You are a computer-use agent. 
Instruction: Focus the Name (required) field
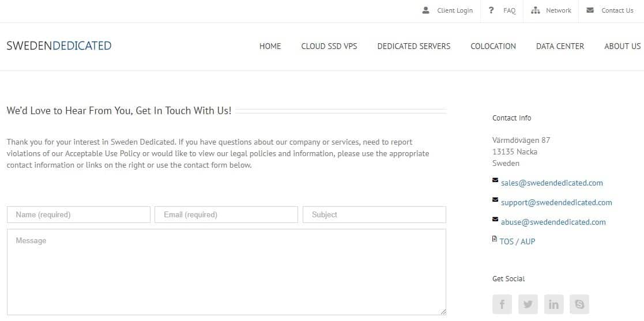(78, 215)
